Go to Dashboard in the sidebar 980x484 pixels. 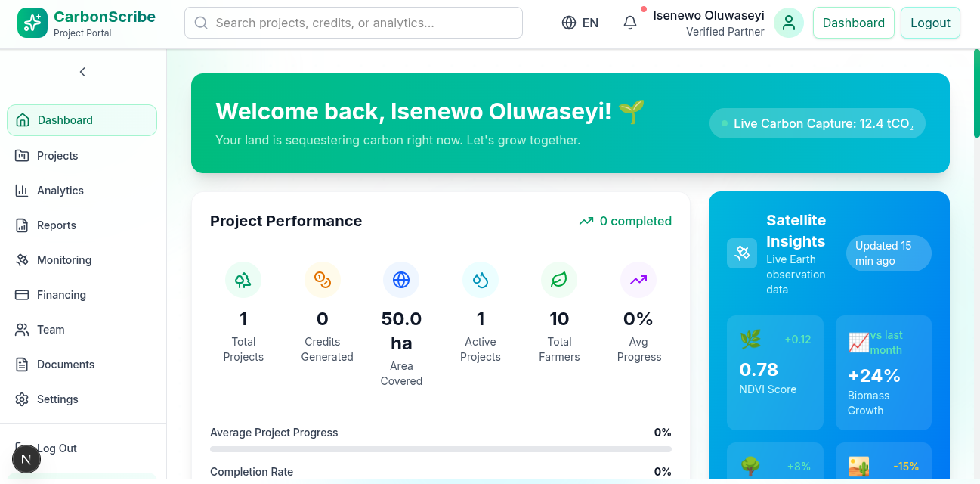pyautogui.click(x=82, y=120)
